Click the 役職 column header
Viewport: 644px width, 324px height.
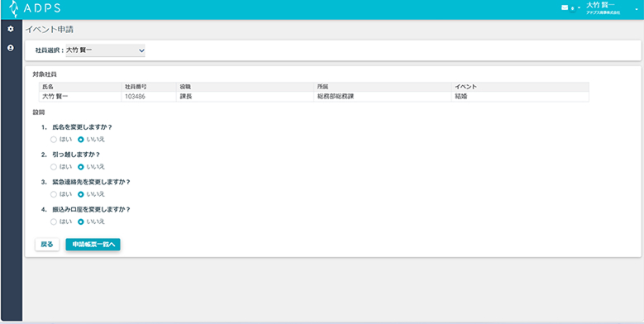[245, 87]
